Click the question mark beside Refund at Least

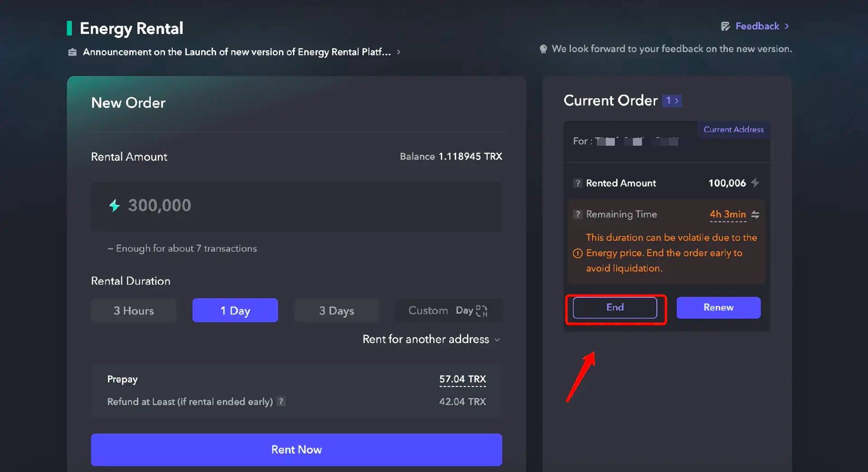281,401
